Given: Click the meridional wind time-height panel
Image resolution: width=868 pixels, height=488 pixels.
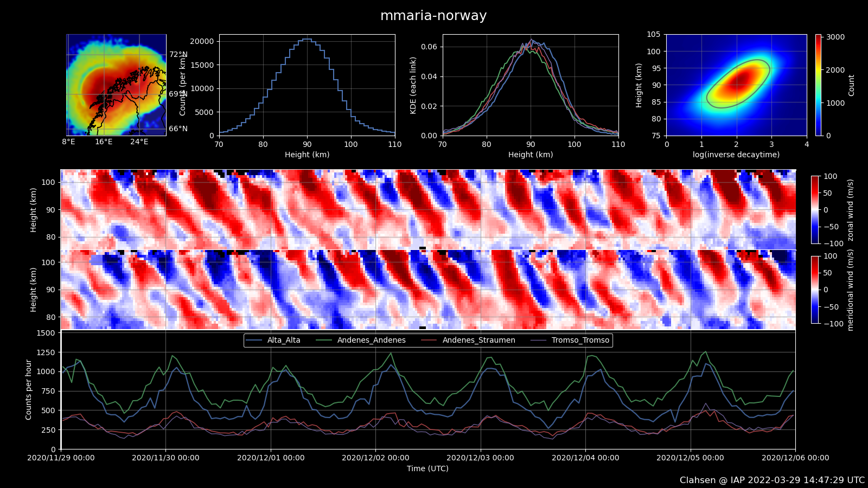Looking at the screenshot, I should click(428, 290).
